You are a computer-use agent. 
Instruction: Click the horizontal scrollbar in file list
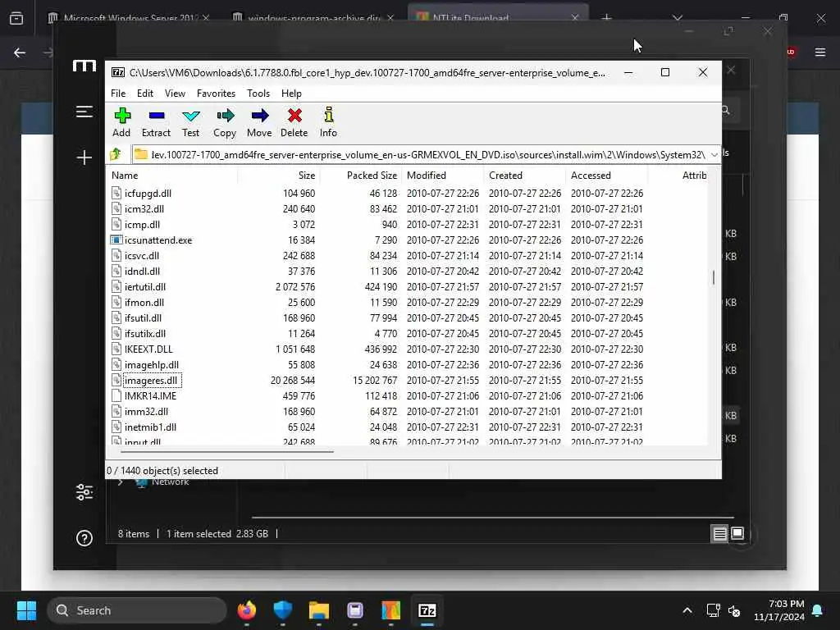coord(226,452)
